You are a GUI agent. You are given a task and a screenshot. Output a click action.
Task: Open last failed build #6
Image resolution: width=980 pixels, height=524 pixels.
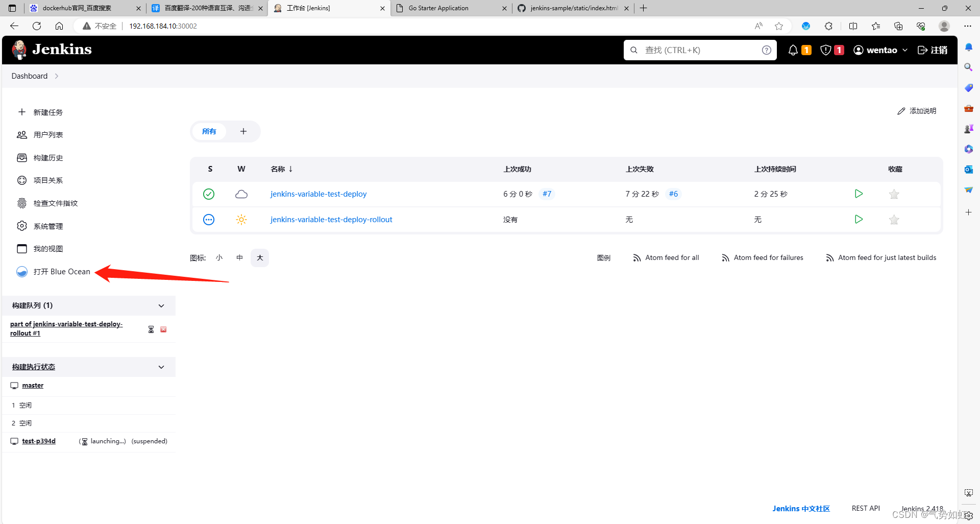(673, 194)
